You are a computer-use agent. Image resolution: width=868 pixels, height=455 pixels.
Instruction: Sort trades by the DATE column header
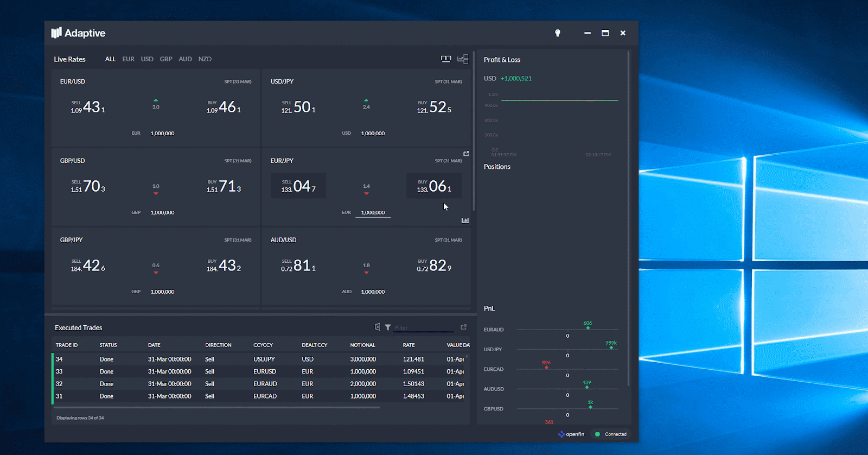coord(154,345)
